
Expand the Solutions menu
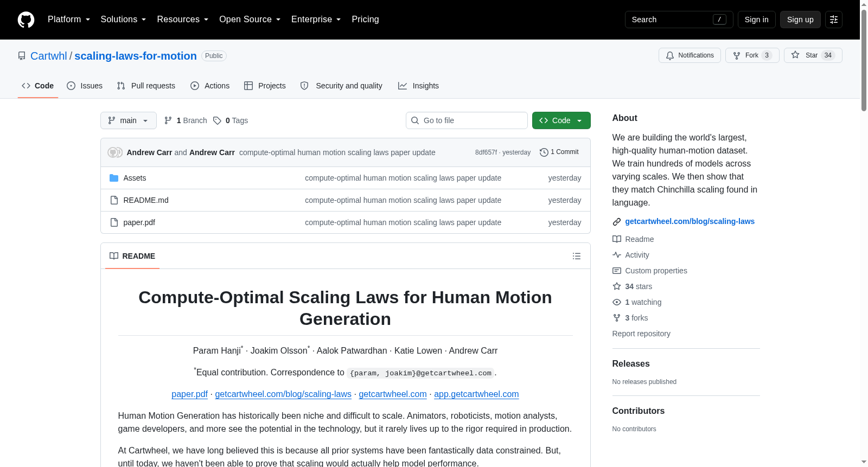coord(124,20)
